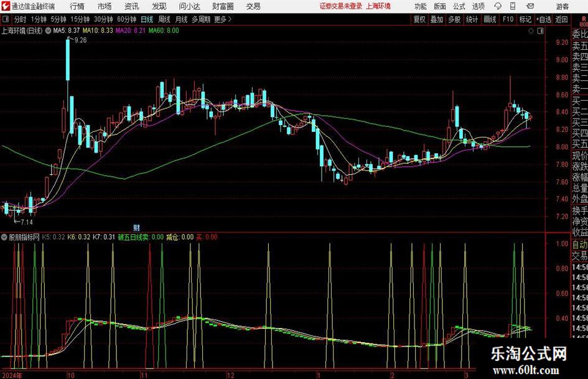Open the 功能 menu
This screenshot has width=588, height=379.
coord(421,6)
